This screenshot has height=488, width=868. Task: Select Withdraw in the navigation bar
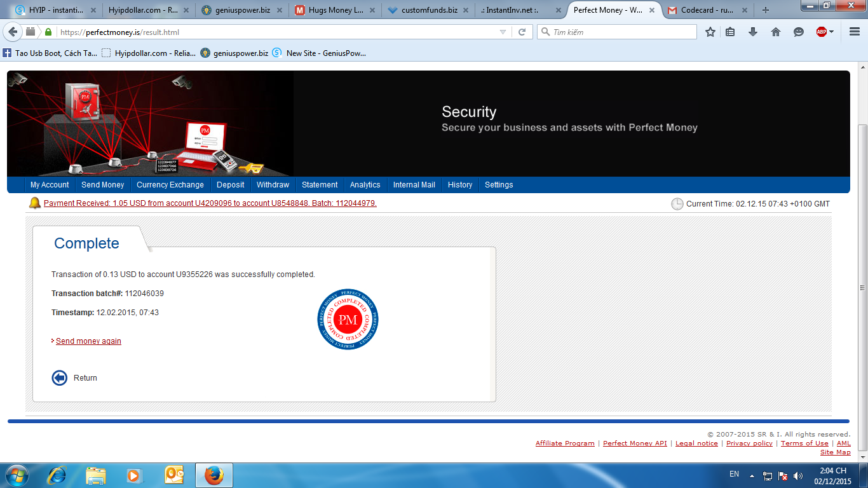pos(273,185)
